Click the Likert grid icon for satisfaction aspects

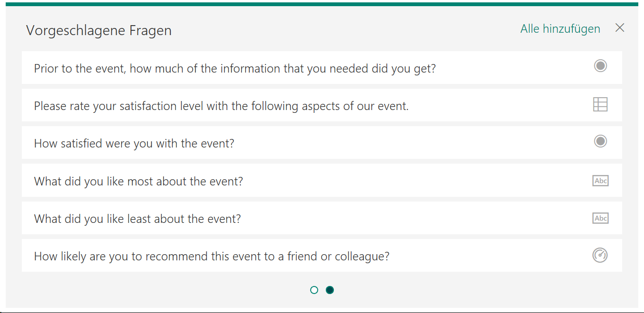[x=600, y=104]
